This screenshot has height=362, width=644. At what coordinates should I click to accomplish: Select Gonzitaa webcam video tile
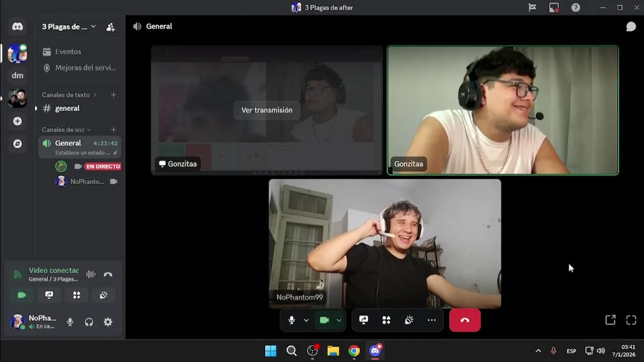(503, 110)
